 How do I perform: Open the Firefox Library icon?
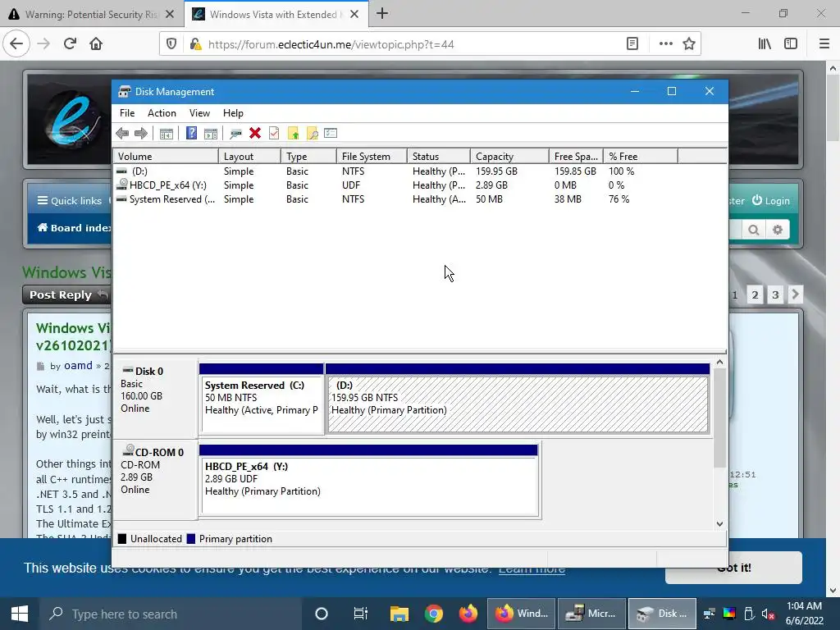765,44
